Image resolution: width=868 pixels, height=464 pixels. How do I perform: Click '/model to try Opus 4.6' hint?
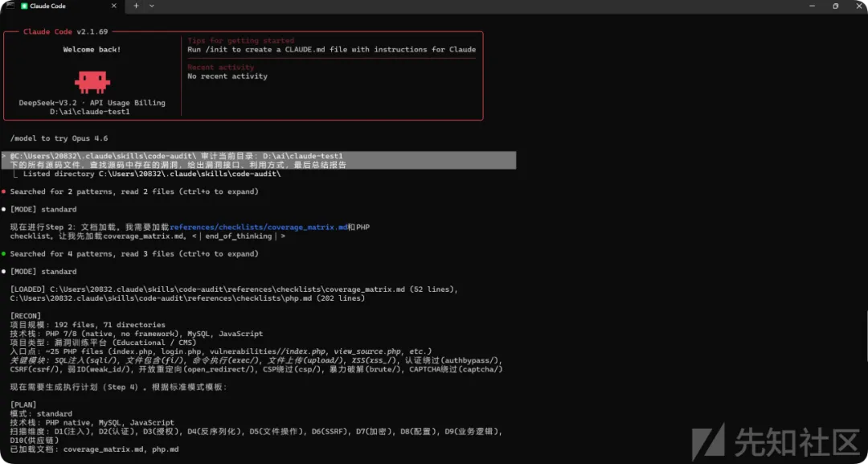tap(59, 138)
